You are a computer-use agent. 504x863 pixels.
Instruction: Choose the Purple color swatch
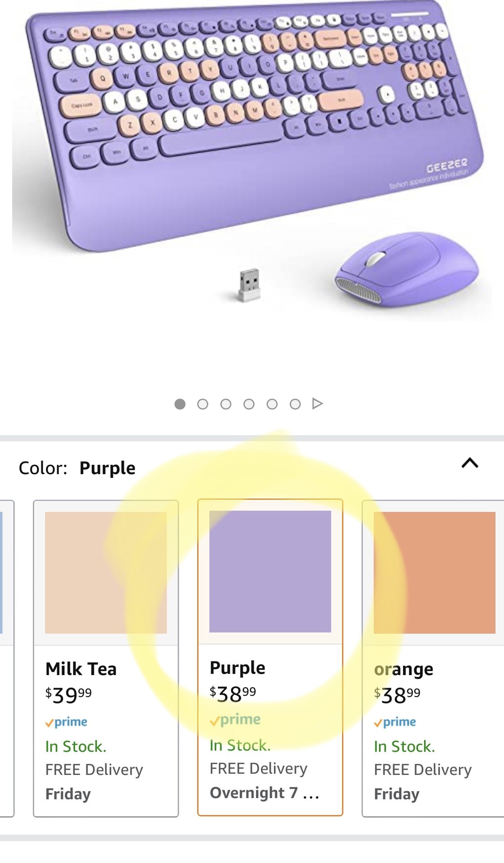[x=270, y=571]
